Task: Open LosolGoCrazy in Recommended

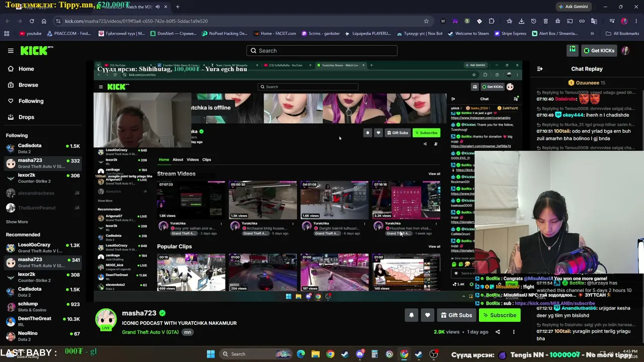Action: pyautogui.click(x=43, y=247)
